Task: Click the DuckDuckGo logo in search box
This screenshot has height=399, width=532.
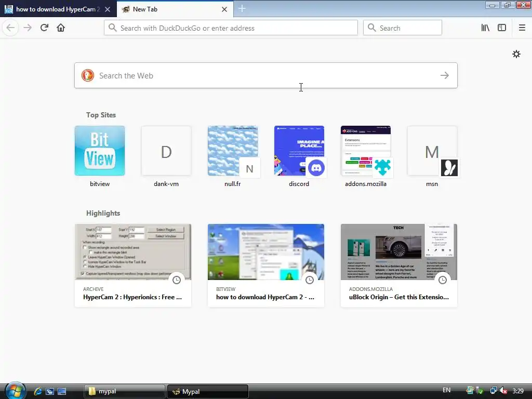Action: point(87,75)
